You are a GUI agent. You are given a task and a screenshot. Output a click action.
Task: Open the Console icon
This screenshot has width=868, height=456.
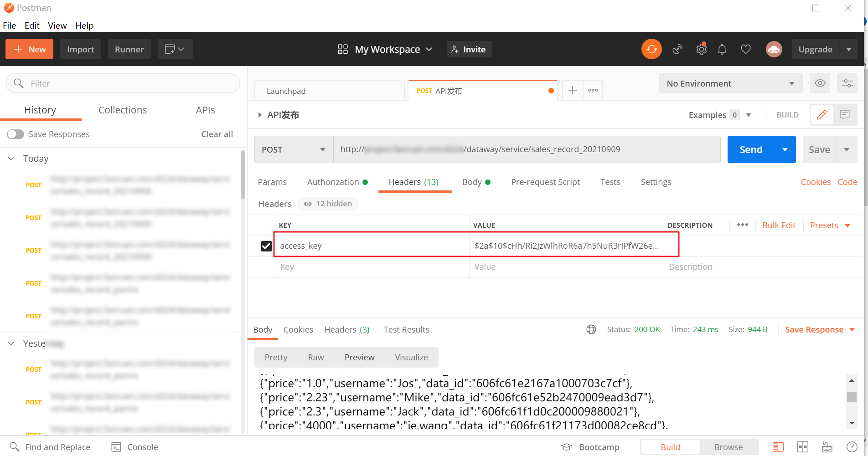(x=116, y=447)
